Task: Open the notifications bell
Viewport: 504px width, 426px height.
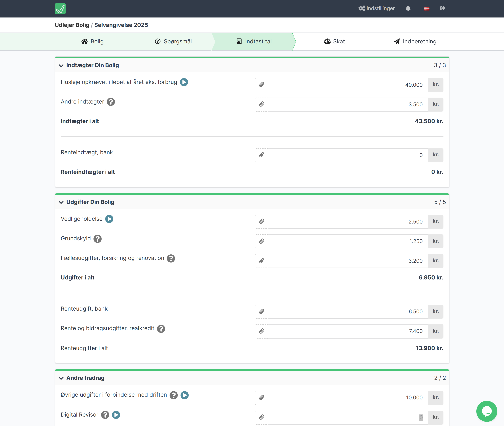Action: [408, 8]
